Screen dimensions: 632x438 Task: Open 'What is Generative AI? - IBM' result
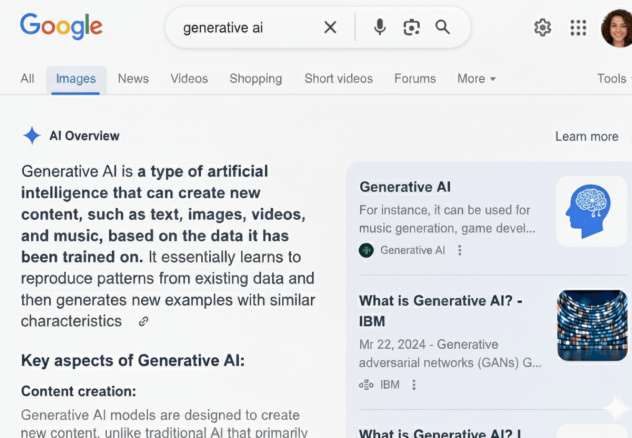coord(441,311)
